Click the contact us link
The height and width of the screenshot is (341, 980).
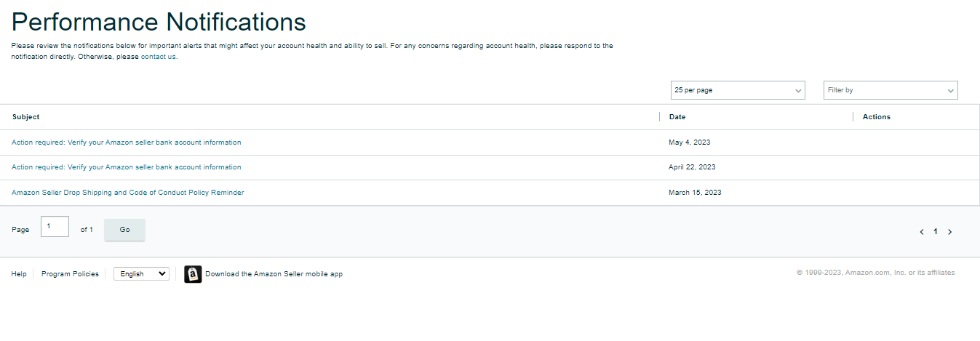[158, 57]
